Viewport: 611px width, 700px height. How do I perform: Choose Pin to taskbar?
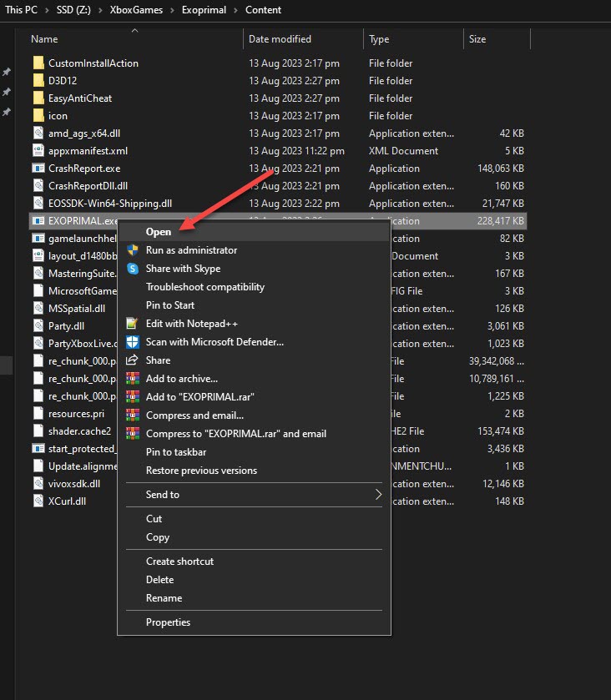pos(254,451)
